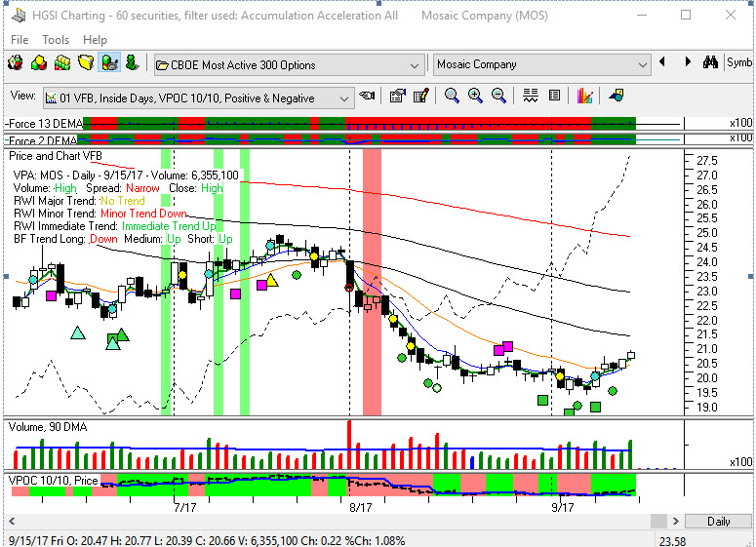This screenshot has width=756, height=547.
Task: Open the Tools menu
Action: point(56,40)
